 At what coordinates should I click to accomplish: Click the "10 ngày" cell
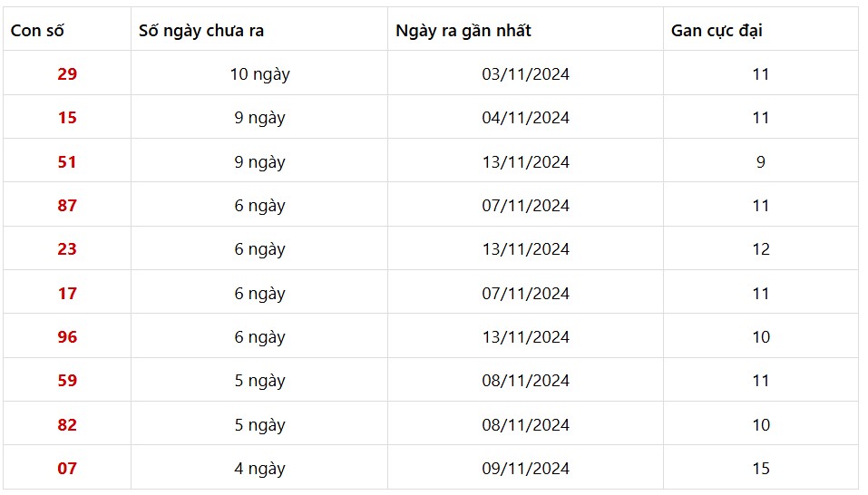[259, 74]
